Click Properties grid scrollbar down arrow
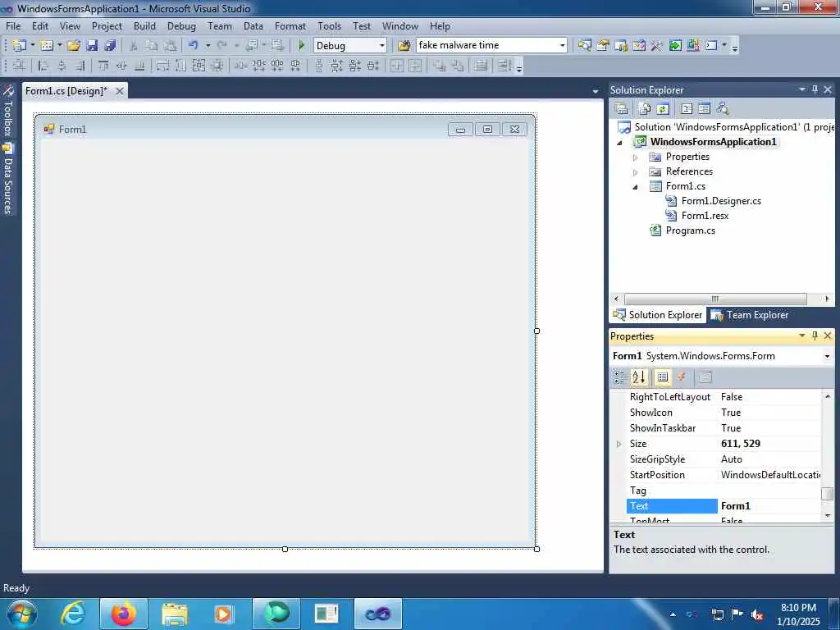Screen dimensions: 840x630 pos(828,515)
